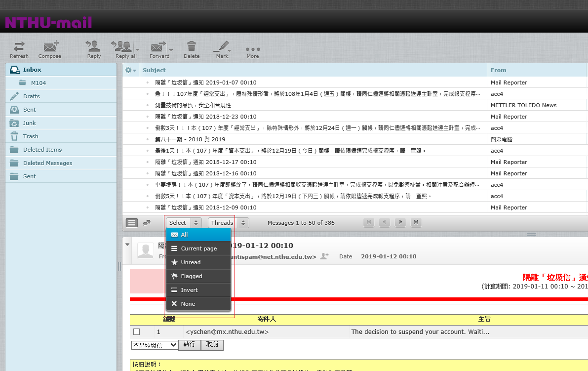Switch to list view icon
This screenshot has height=371, width=588.
tap(132, 223)
